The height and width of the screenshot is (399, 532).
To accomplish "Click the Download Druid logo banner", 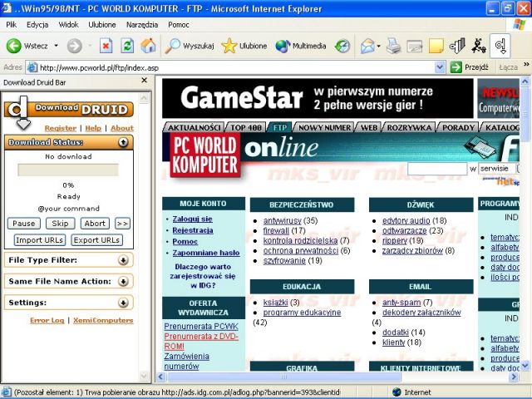I will pos(69,111).
